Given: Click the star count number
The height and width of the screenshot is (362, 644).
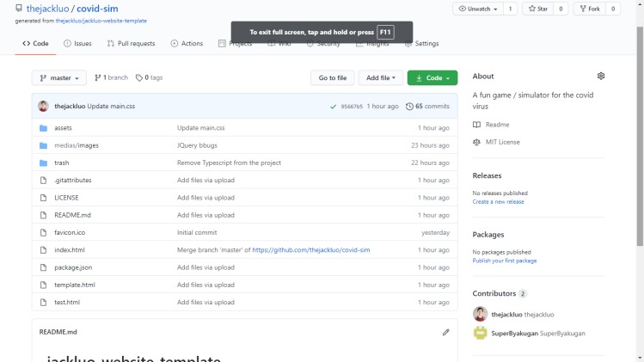Looking at the screenshot, I should pos(561,9).
